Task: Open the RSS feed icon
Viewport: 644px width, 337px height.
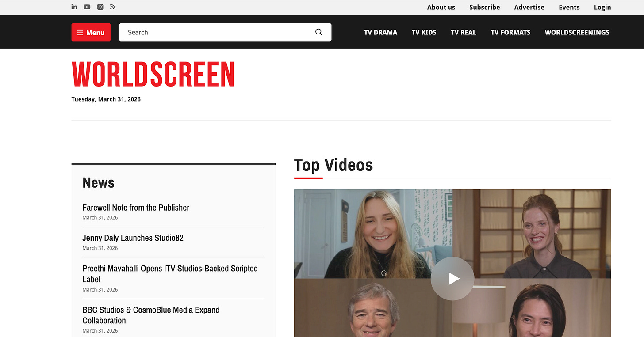Action: coord(113,7)
